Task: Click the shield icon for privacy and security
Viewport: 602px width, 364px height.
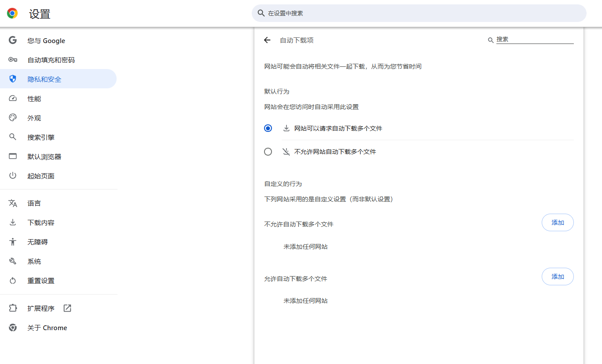Action: tap(13, 79)
